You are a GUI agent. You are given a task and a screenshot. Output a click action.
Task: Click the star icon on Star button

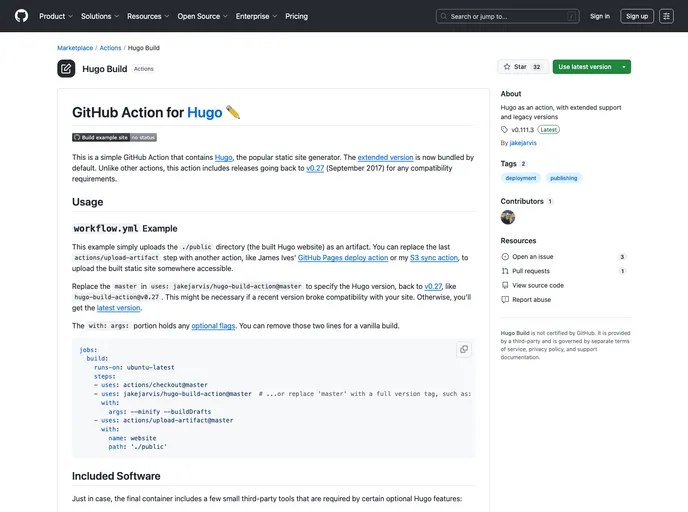507,67
